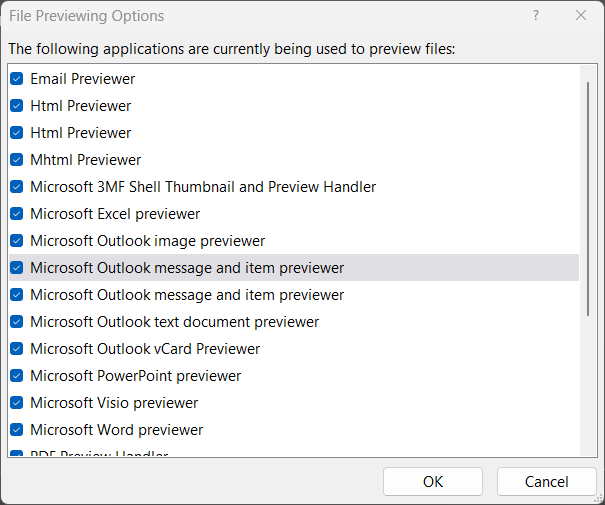Uncheck the Email Previewer checkbox
Image resolution: width=605 pixels, height=505 pixels.
pos(17,79)
